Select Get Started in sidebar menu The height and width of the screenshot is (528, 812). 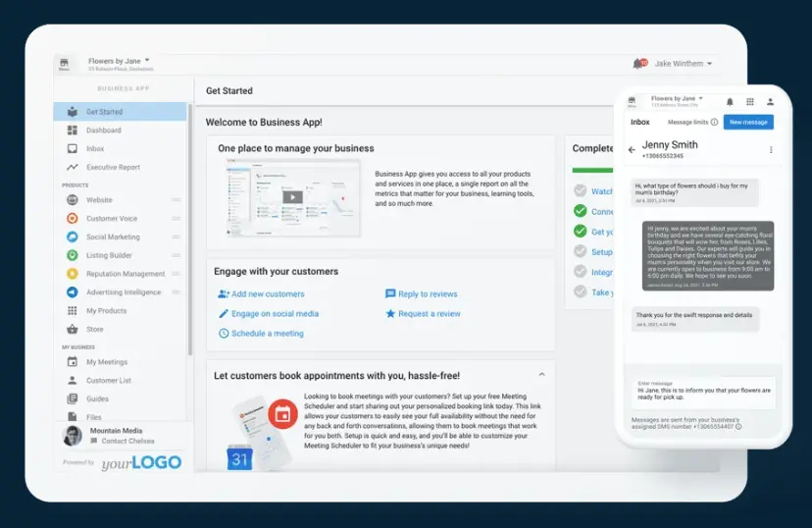104,112
